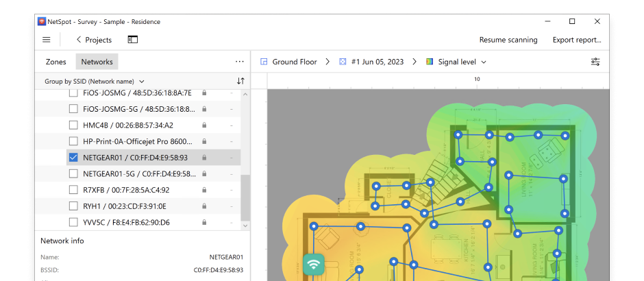Select the Wi-Fi access point marker on map
644x281 pixels.
point(314,264)
